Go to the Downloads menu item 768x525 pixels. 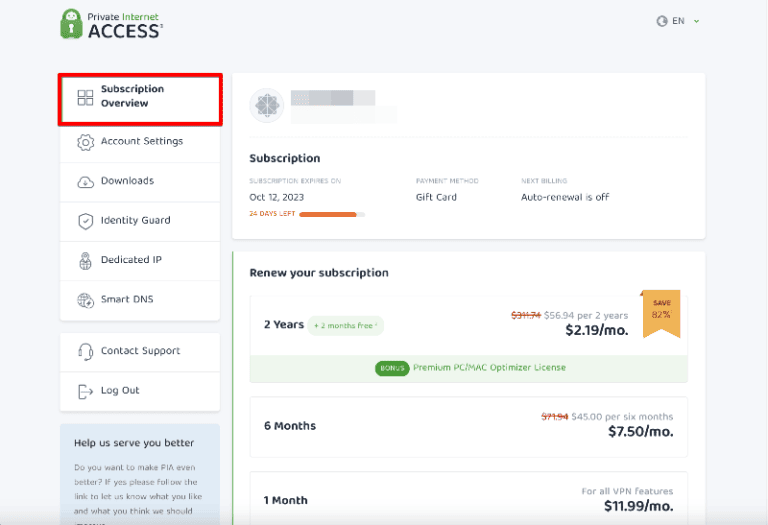127,181
